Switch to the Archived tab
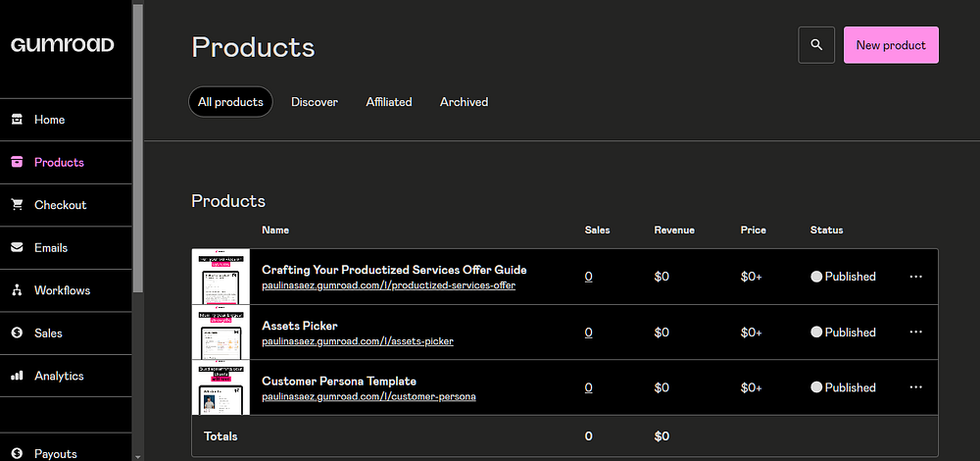This screenshot has width=980, height=461. (x=464, y=102)
